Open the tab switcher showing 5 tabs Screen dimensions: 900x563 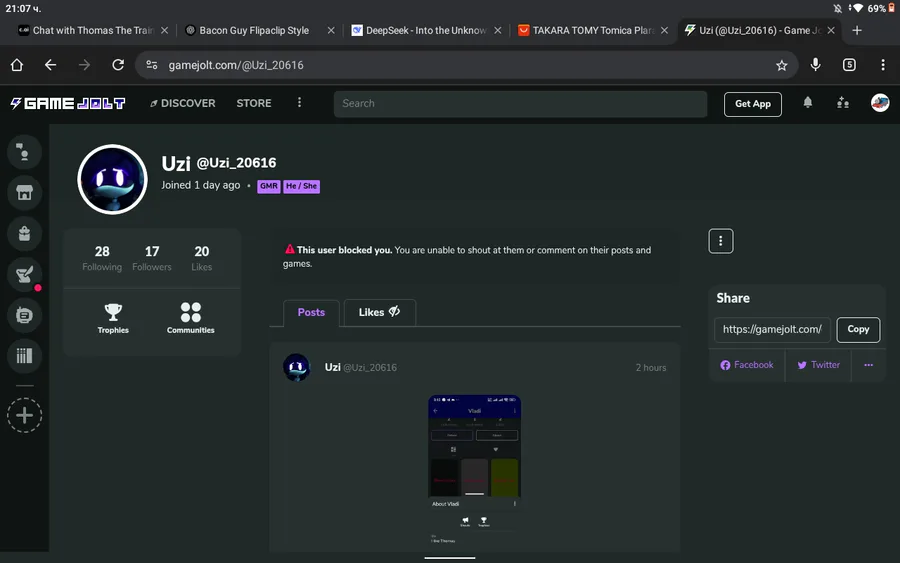point(849,65)
